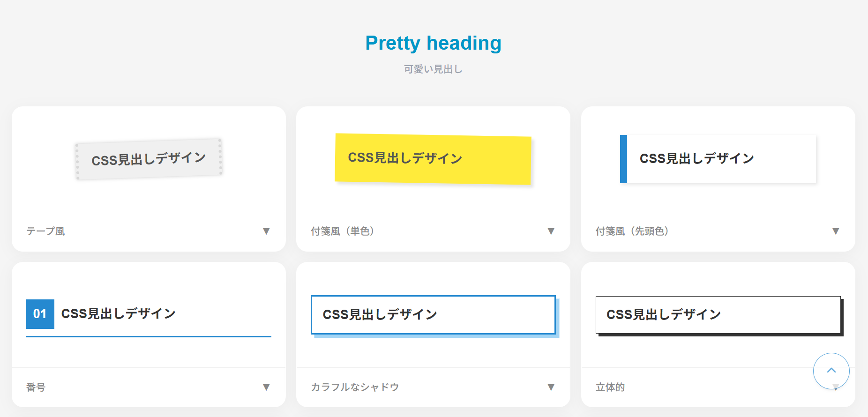
Task: Click the blue shadow box heading sample
Action: 433,314
